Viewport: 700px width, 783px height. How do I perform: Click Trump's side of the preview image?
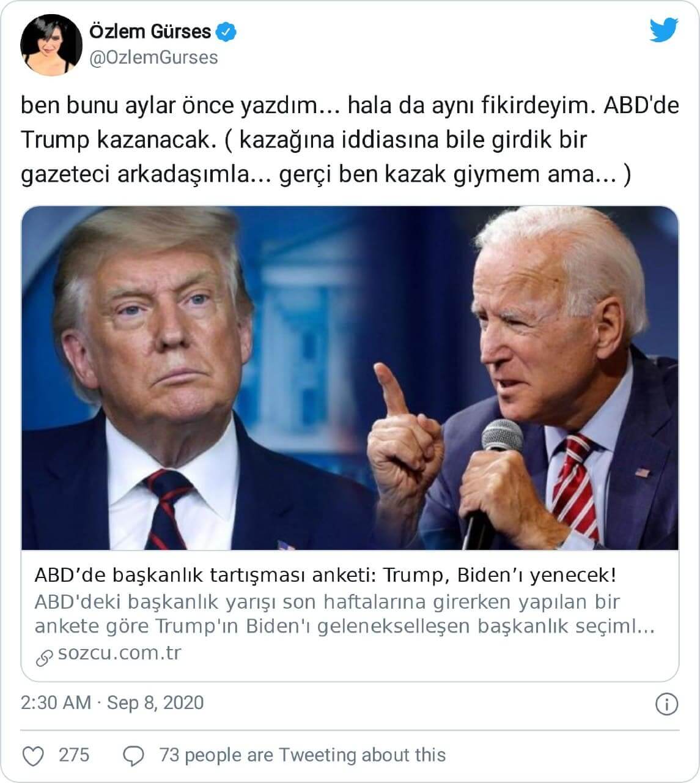tap(183, 378)
